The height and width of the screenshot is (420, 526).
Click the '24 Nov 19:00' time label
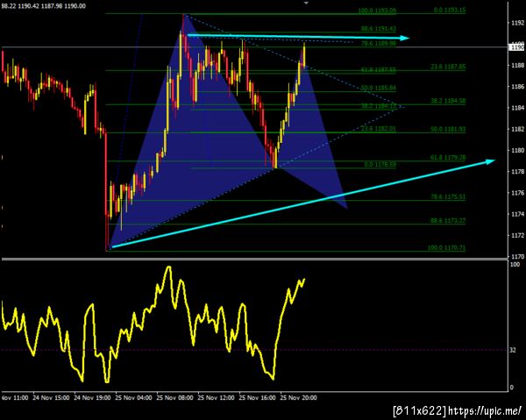pos(92,398)
